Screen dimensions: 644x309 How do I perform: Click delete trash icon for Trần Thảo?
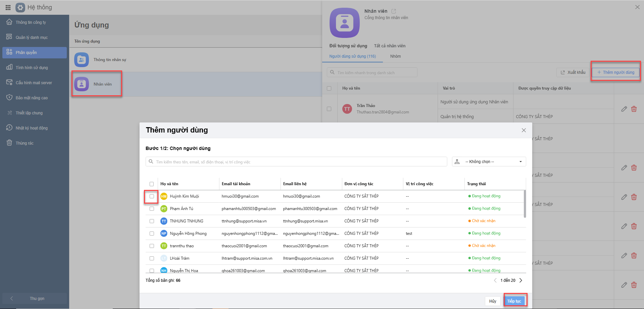click(634, 109)
